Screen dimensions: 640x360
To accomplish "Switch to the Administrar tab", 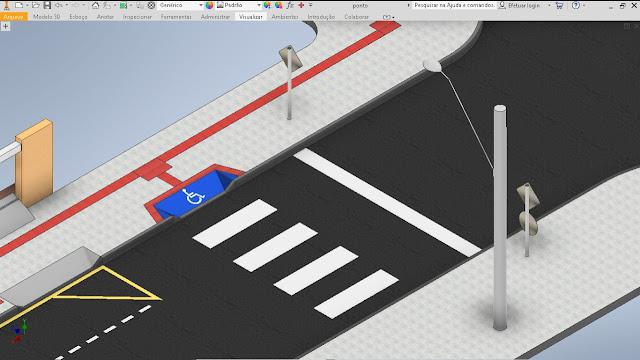I will (215, 17).
